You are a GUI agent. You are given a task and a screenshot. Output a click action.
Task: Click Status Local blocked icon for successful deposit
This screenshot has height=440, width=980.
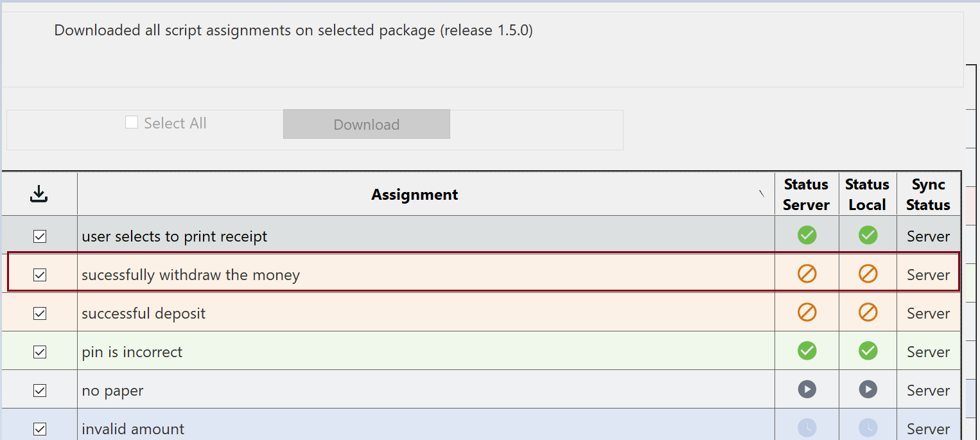pyautogui.click(x=868, y=313)
